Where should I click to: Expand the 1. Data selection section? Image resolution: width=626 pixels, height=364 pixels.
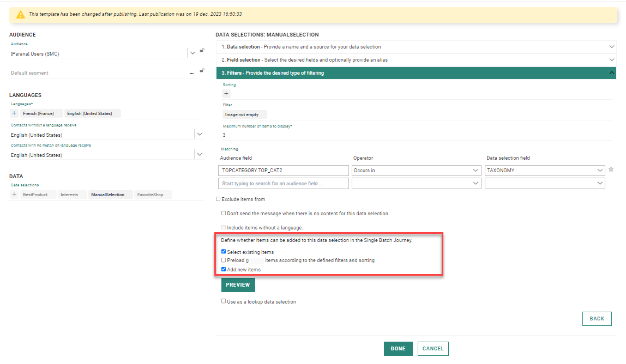coord(416,47)
